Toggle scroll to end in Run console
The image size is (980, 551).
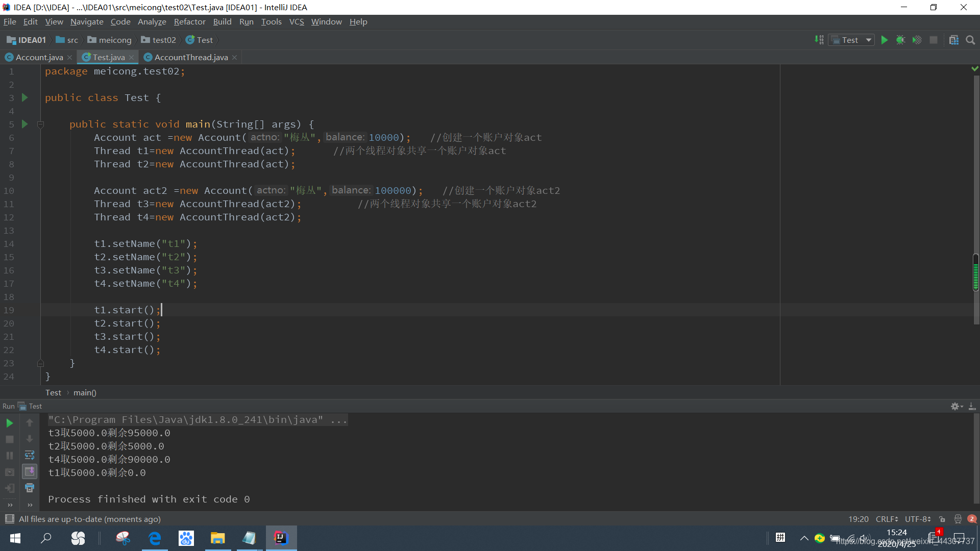point(30,472)
